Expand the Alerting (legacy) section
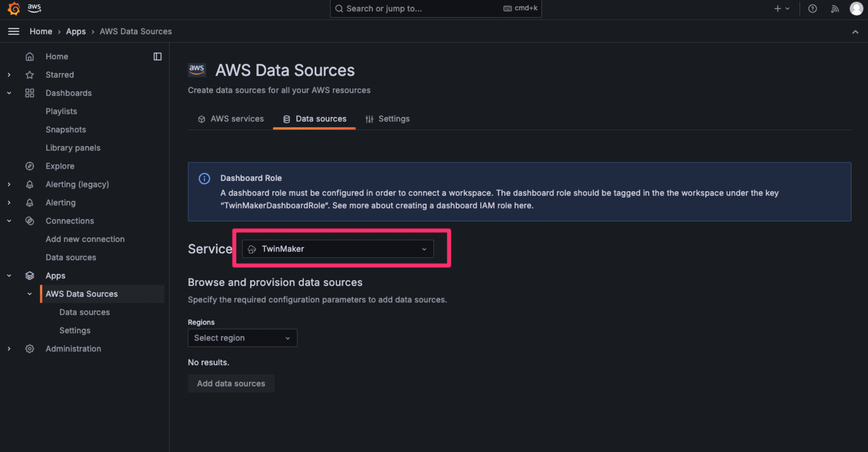 tap(9, 184)
